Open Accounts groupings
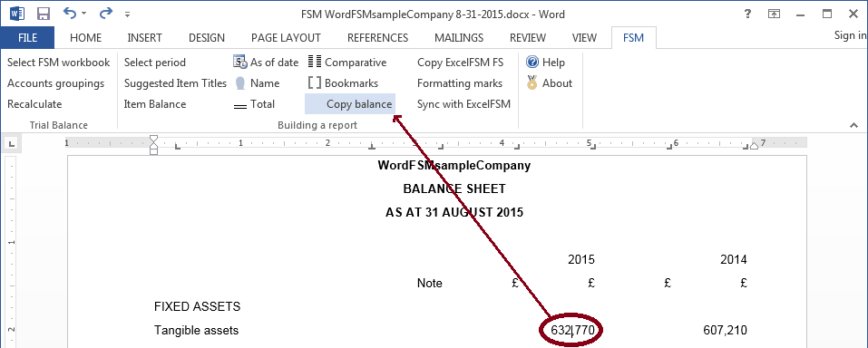 click(56, 83)
